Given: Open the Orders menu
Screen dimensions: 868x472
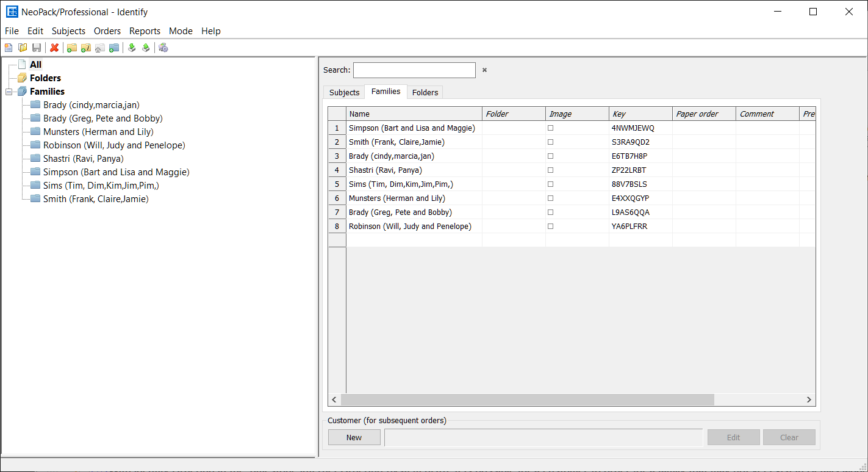Looking at the screenshot, I should 107,31.
